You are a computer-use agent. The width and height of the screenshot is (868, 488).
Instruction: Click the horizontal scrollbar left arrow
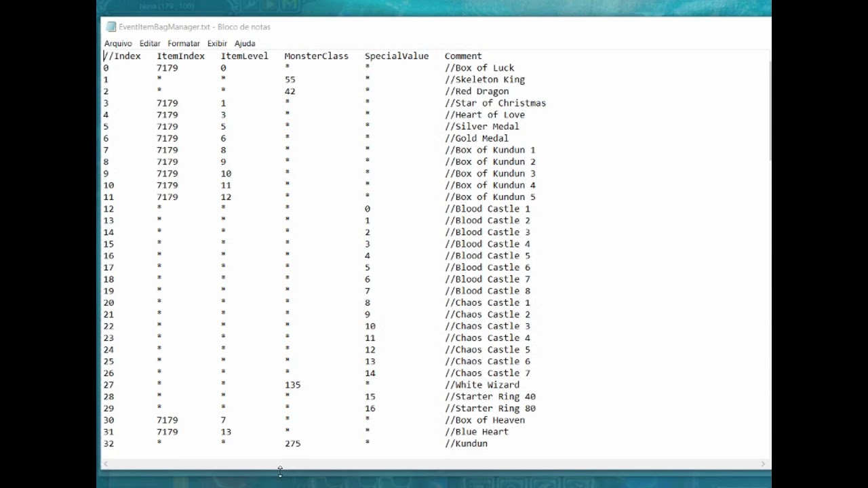[x=105, y=464]
